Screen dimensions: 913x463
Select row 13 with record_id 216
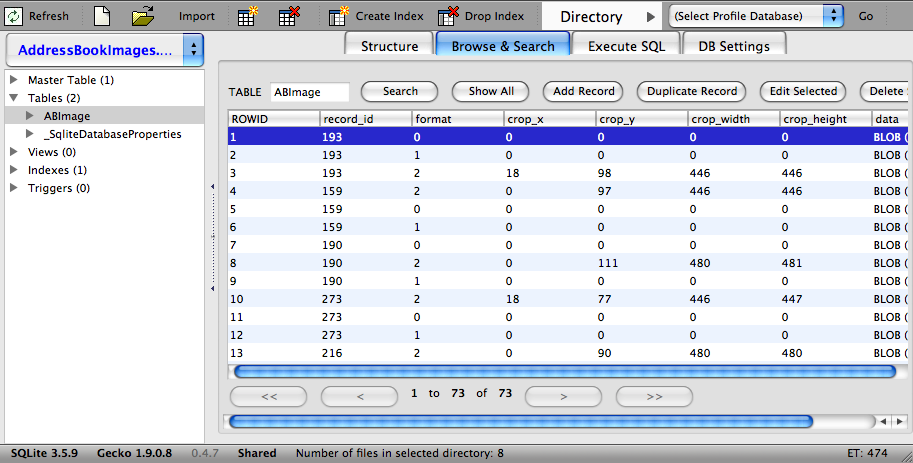568,353
